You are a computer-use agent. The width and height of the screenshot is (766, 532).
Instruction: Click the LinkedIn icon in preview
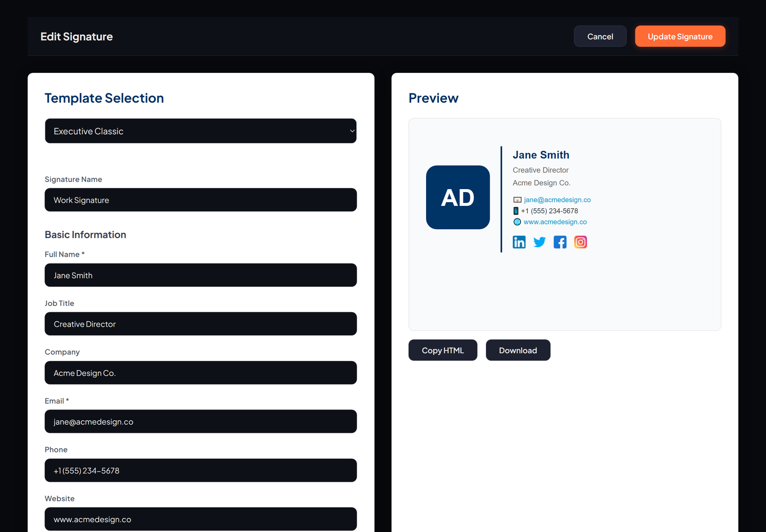click(519, 242)
